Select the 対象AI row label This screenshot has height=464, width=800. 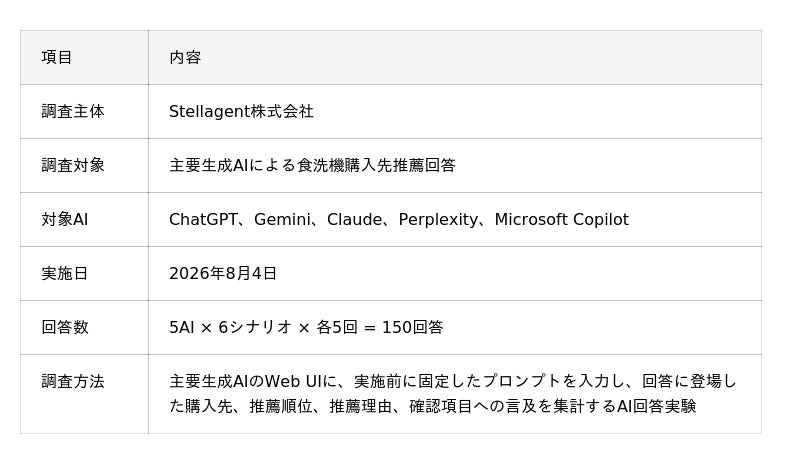point(65,219)
